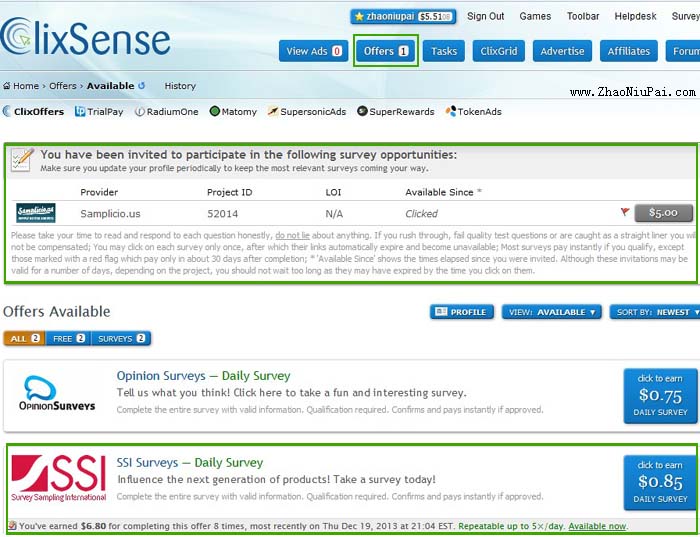The width and height of the screenshot is (700, 537).
Task: Open the Forum tab
Action: (683, 51)
